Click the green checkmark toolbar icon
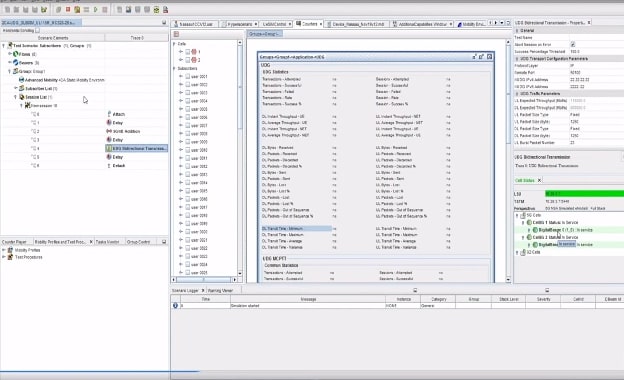The height and width of the screenshot is (380, 624). tap(44, 9)
